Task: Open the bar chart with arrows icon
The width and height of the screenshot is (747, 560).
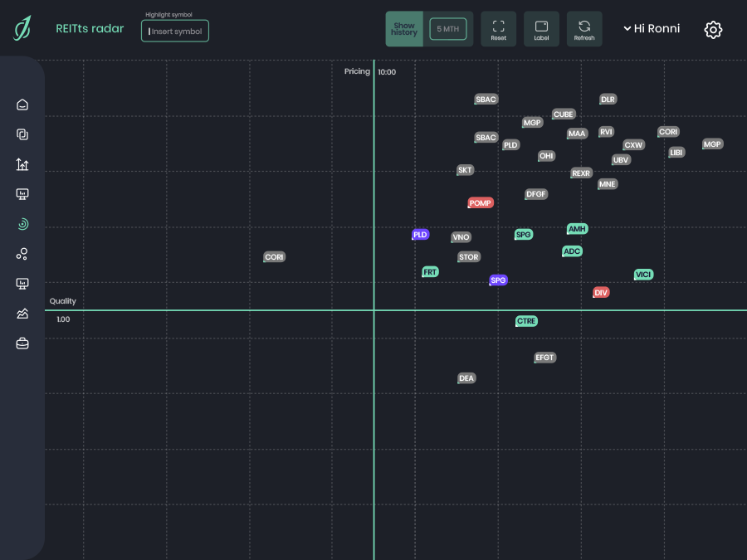Action: point(22,164)
